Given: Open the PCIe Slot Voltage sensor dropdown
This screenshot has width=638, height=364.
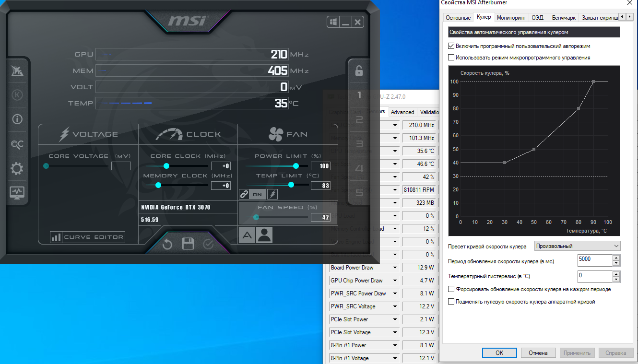Looking at the screenshot, I should 395,332.
